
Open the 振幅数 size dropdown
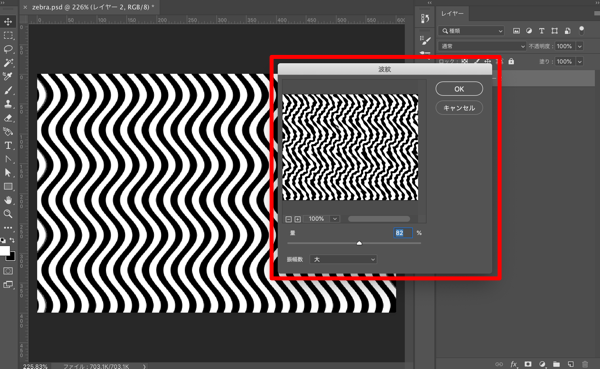tap(343, 260)
